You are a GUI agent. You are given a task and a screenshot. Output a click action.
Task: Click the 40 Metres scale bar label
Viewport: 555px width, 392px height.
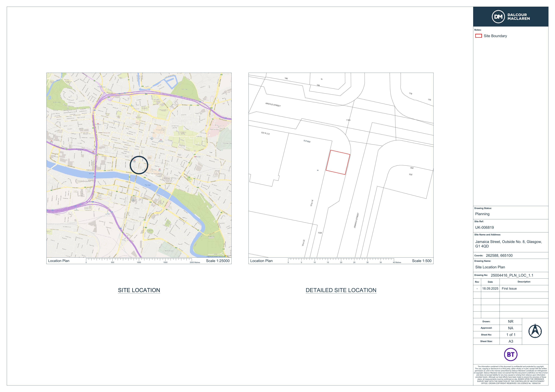(397, 262)
